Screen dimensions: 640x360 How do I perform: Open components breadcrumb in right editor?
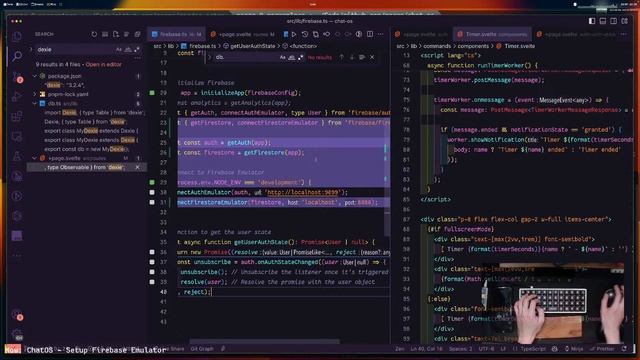(473, 46)
